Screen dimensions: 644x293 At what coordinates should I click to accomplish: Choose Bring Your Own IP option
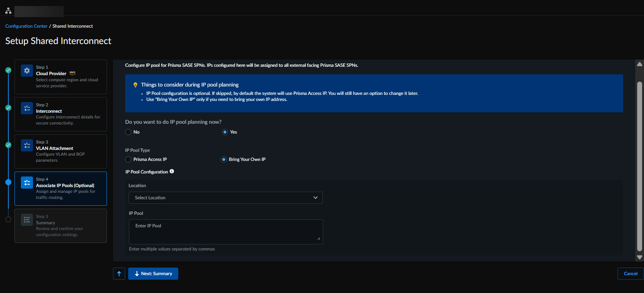pos(224,159)
